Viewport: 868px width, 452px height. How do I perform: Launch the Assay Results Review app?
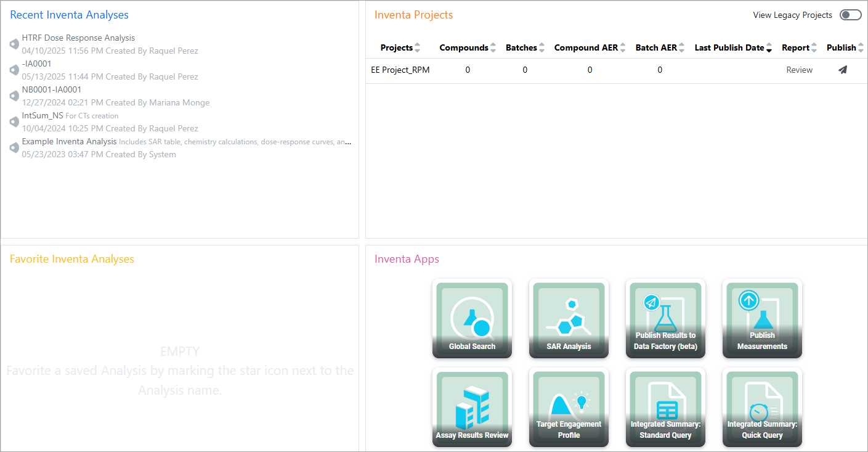(x=472, y=408)
